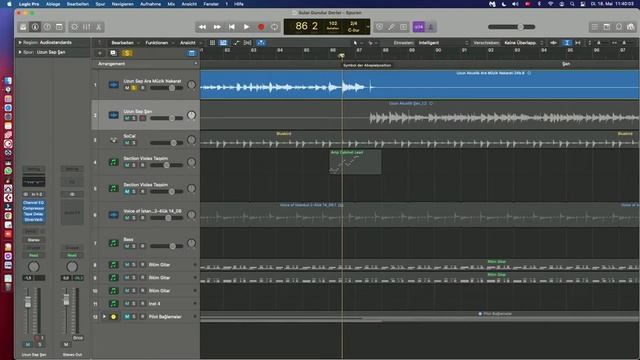Open the Mixer icon

[87, 27]
